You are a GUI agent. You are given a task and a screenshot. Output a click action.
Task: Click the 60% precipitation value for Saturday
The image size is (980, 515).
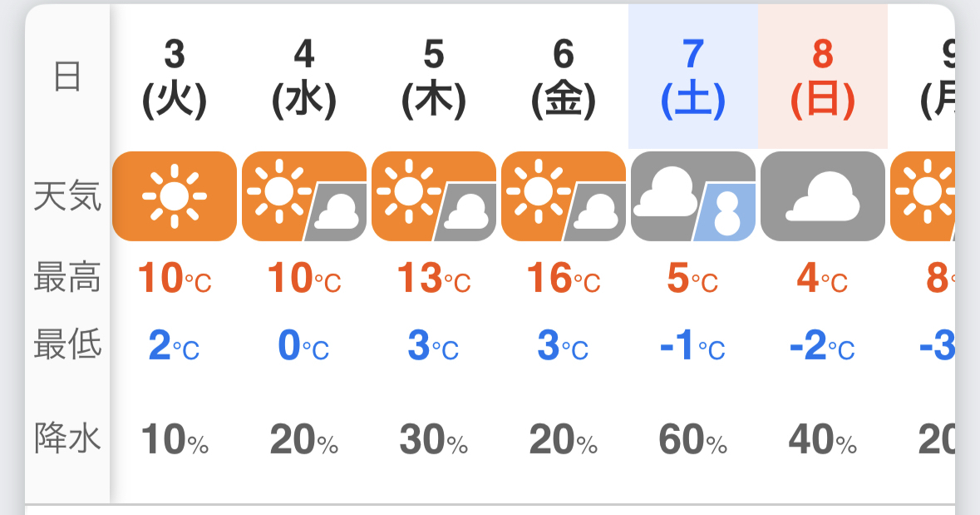click(693, 440)
